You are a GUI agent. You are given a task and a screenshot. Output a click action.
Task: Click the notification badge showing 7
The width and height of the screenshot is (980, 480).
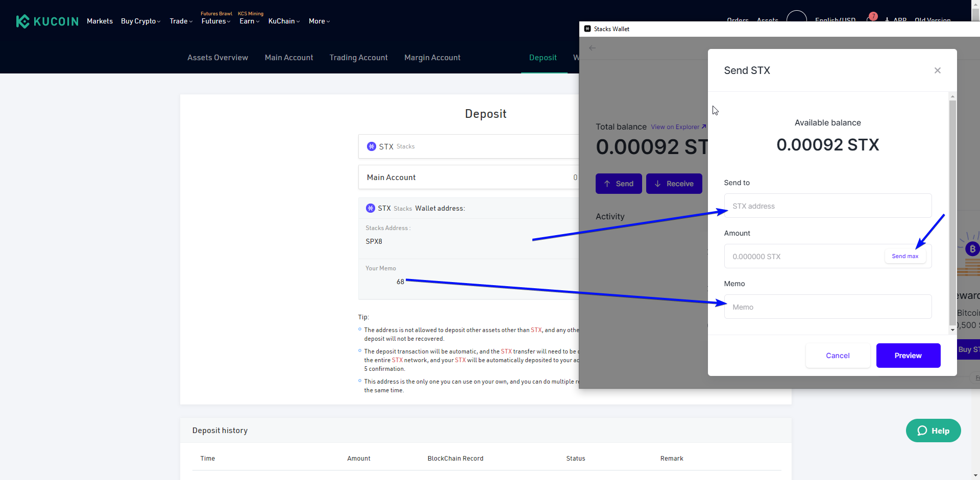[873, 17]
